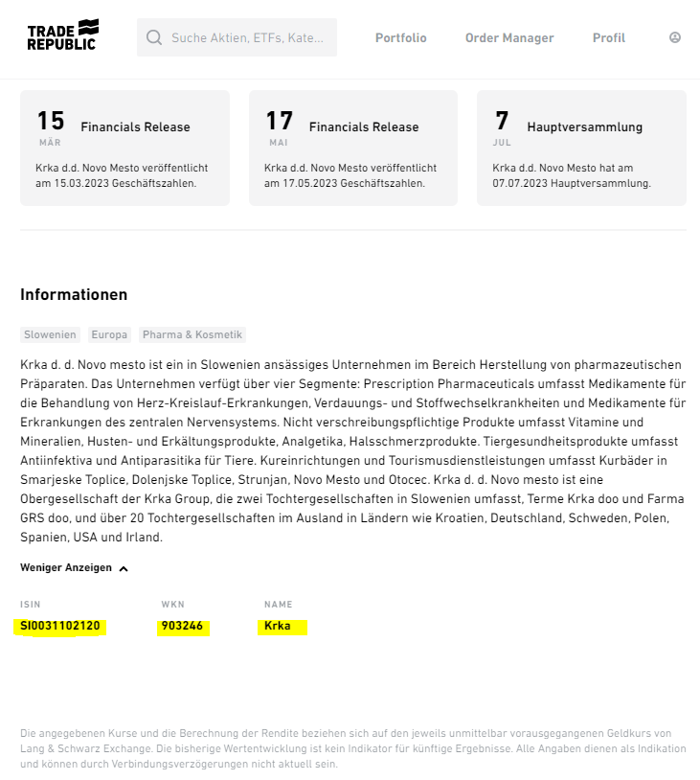The height and width of the screenshot is (780, 700).
Task: Click the WKN value 903246
Action: tap(182, 626)
